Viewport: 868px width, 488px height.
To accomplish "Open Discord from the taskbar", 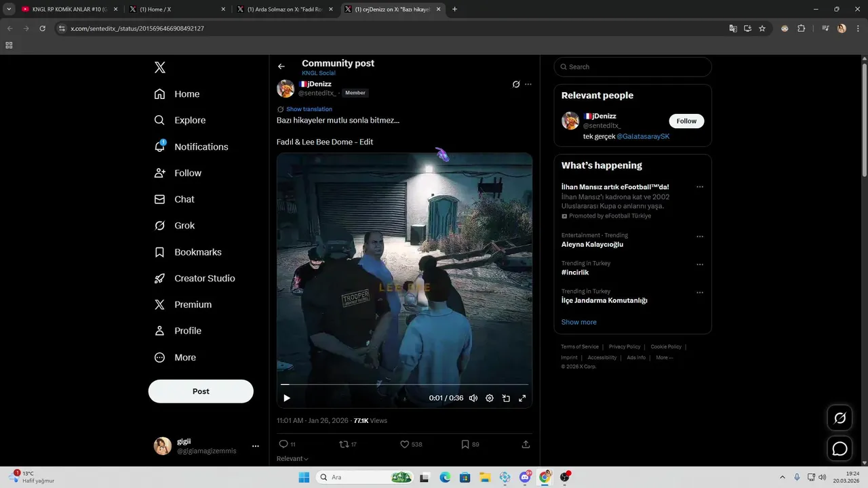I will [x=525, y=477].
